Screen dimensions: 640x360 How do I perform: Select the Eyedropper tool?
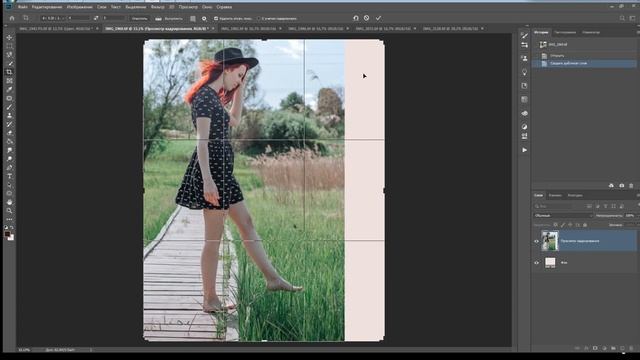pos(9,89)
